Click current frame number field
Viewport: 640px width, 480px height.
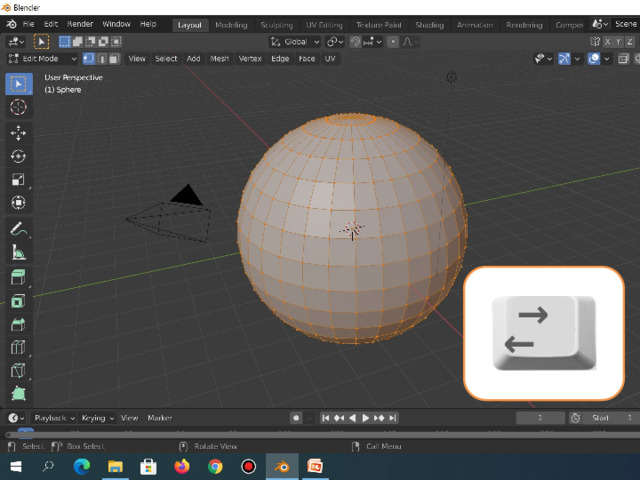[540, 418]
